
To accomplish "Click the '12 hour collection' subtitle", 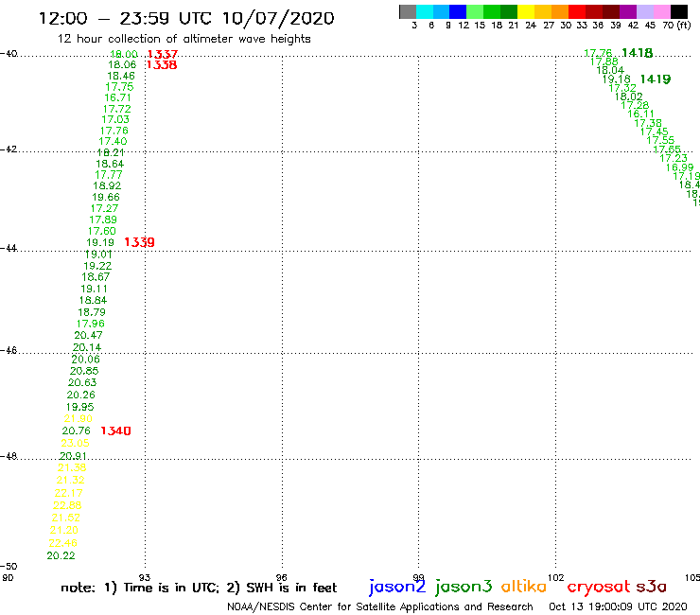I will [184, 39].
